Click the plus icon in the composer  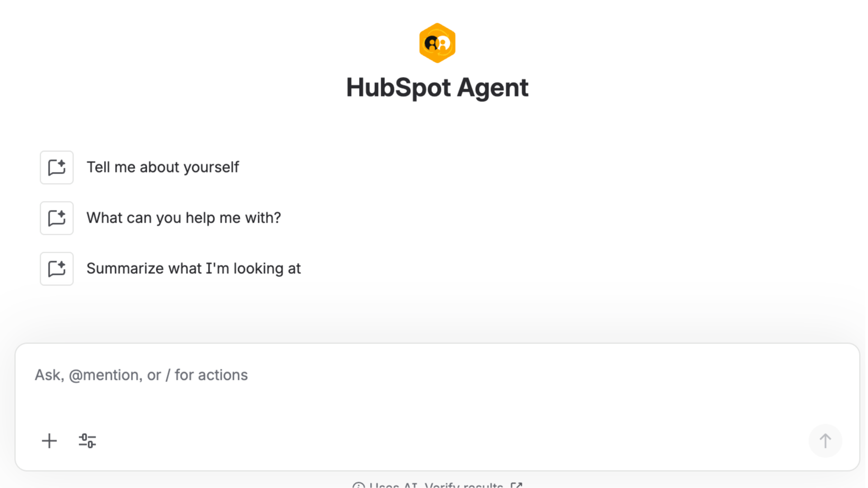(49, 441)
